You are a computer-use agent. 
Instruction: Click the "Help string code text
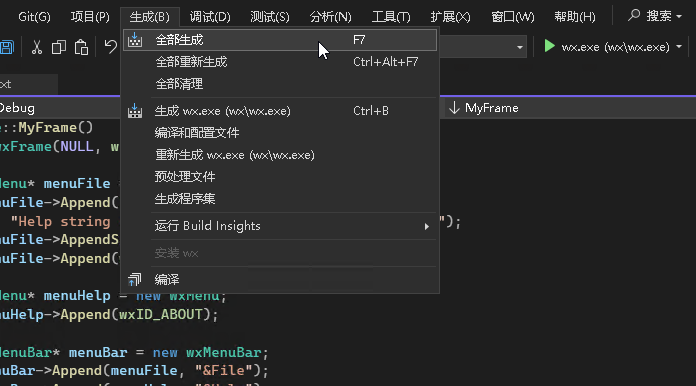tap(60, 221)
